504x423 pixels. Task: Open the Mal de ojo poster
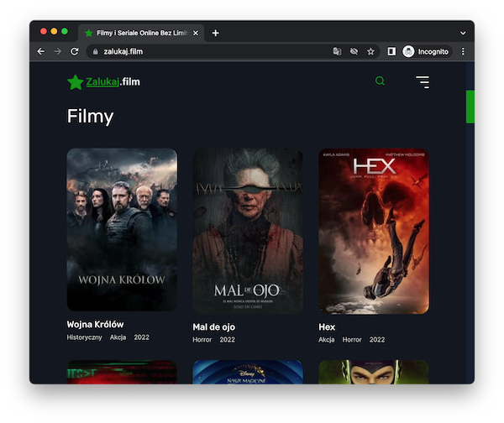[x=248, y=231]
